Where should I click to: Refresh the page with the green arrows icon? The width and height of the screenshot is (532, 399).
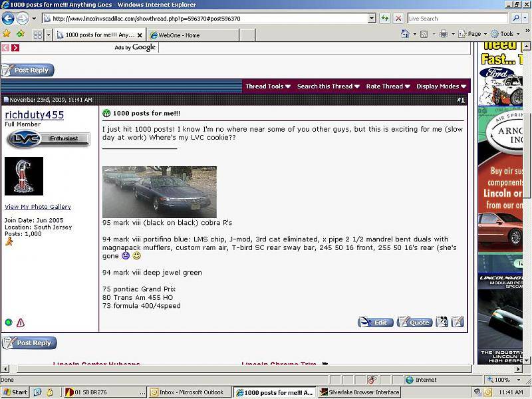pos(385,19)
